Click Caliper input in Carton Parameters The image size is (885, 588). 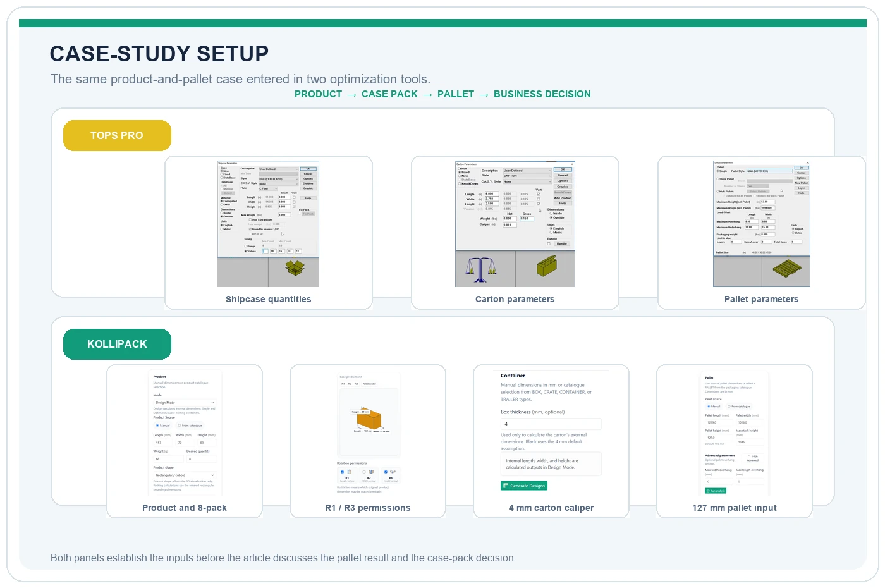coord(510,224)
